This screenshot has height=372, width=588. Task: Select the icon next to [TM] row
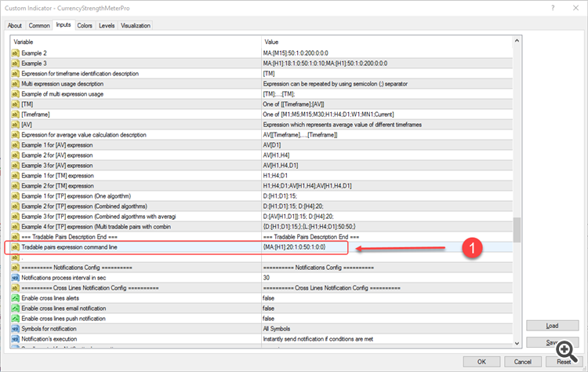pyautogui.click(x=15, y=104)
